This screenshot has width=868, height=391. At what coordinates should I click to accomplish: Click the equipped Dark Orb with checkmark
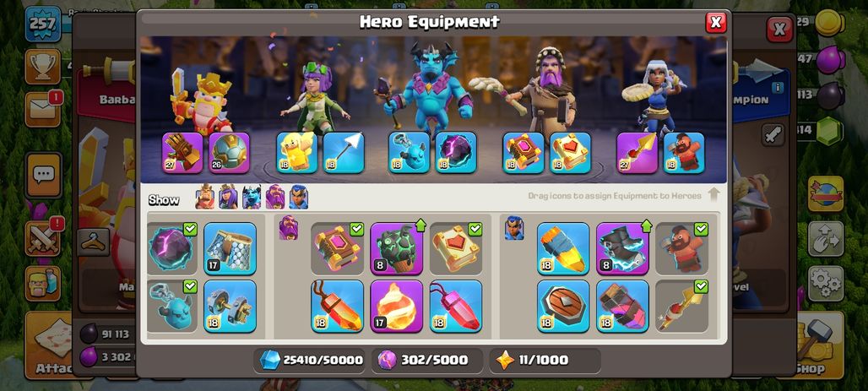[x=171, y=248]
